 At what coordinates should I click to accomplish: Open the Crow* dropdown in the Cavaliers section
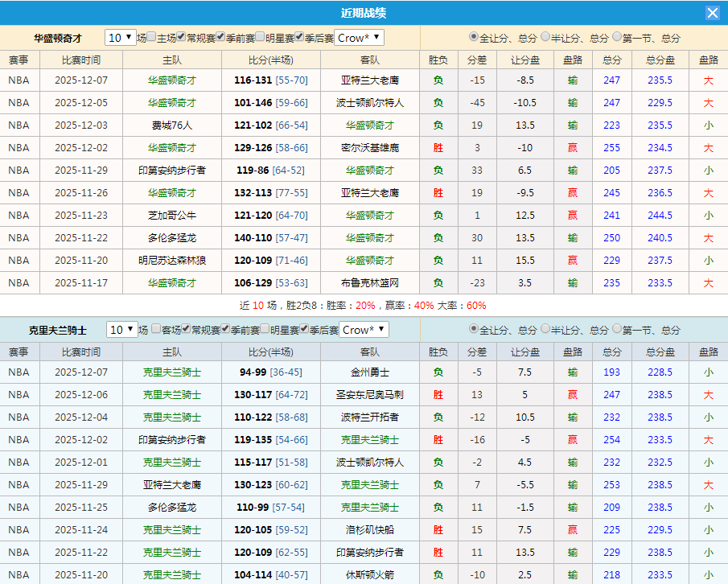(x=364, y=330)
